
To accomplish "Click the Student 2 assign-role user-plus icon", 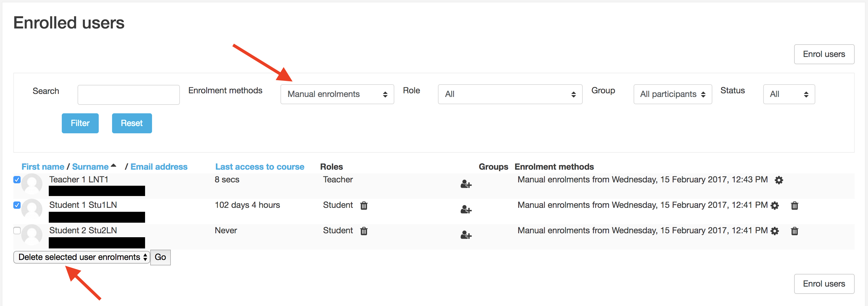I will pos(466,234).
